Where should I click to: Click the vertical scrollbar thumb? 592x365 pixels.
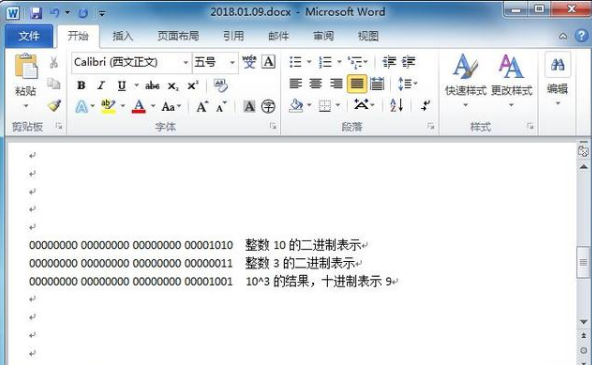583,262
